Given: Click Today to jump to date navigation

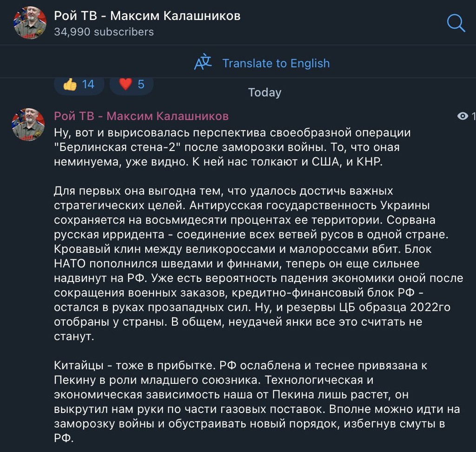Looking at the screenshot, I should pos(264,92).
